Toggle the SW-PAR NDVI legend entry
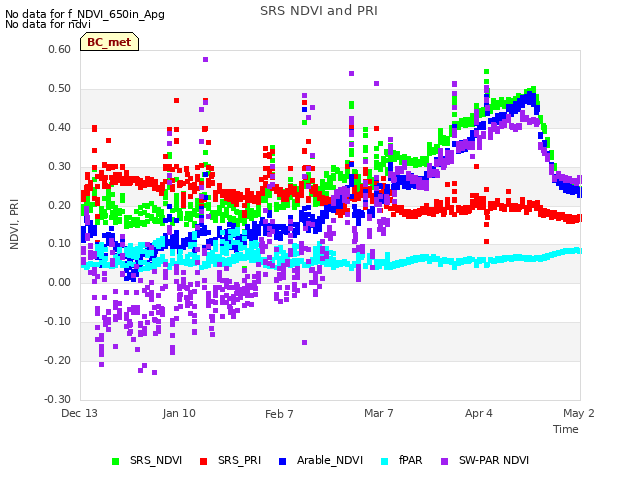The image size is (640, 480). click(485, 460)
